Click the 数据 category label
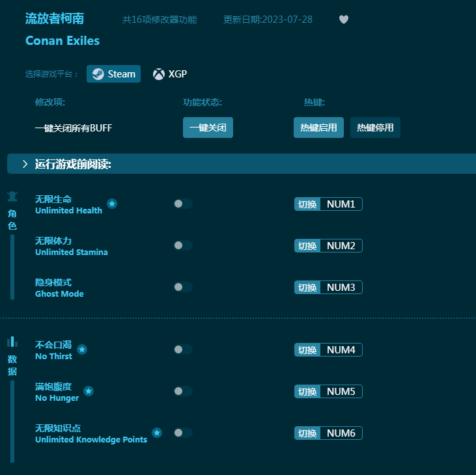Image resolution: width=476 pixels, height=475 pixels. pos(12,365)
